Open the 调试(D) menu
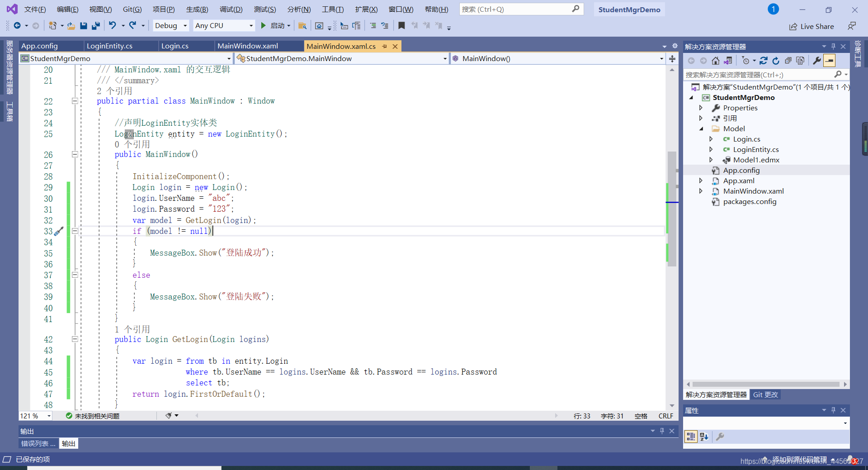Viewport: 868px width, 470px height. click(231, 9)
